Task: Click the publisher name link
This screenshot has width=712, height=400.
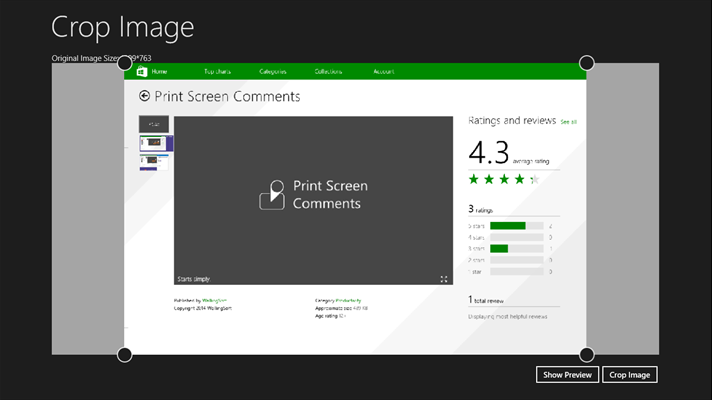Action: (x=214, y=300)
